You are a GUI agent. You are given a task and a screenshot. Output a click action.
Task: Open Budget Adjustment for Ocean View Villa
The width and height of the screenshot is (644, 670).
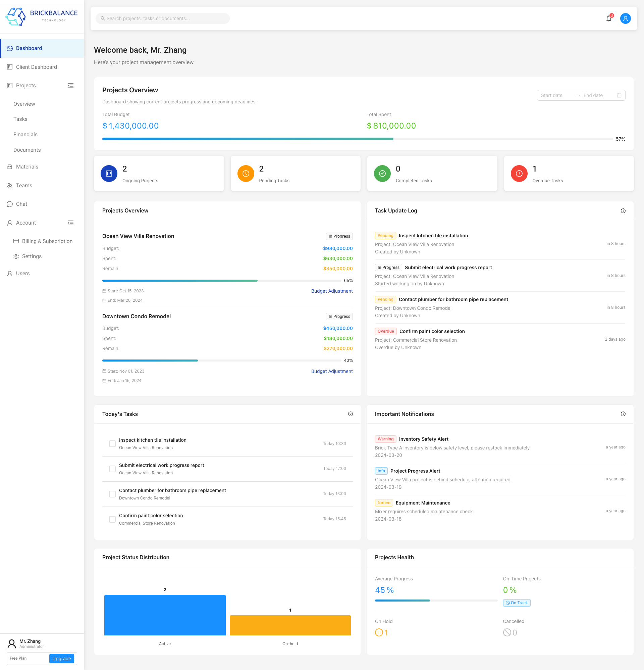pyautogui.click(x=332, y=291)
